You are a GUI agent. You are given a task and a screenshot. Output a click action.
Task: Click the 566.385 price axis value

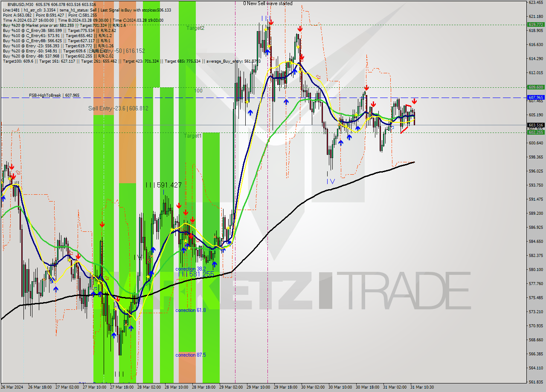pos(536,354)
